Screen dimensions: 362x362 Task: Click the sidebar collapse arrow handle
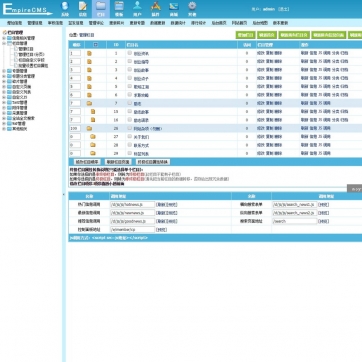pos(64,194)
